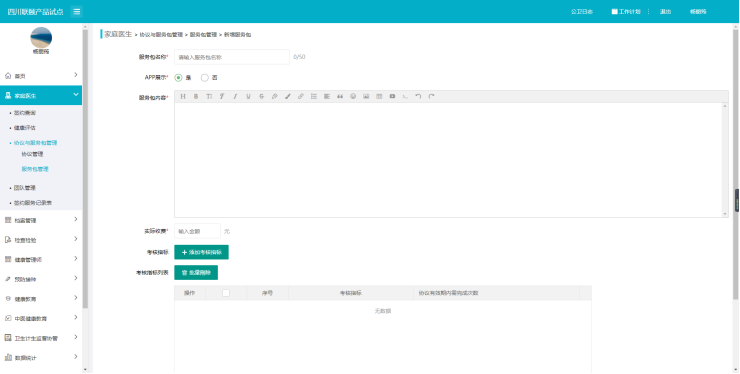Open 服务包管理 submenu item

(x=35, y=169)
